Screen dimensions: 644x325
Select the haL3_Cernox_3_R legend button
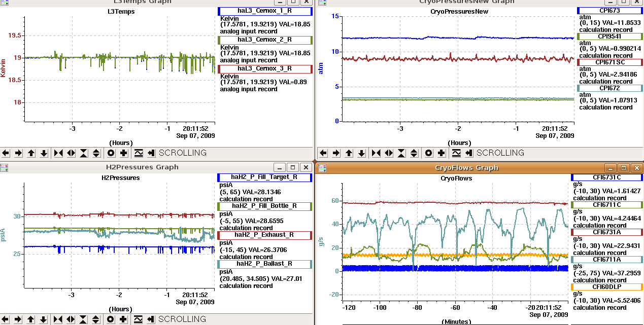tap(265, 68)
